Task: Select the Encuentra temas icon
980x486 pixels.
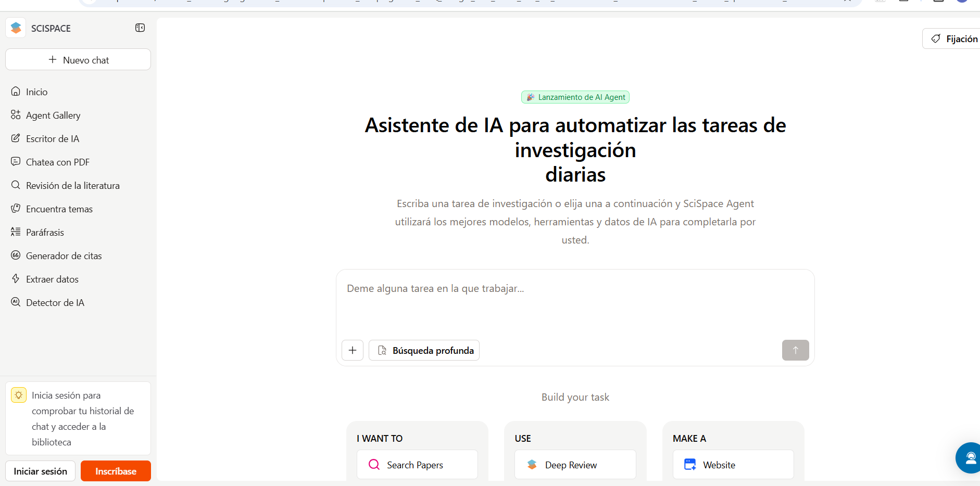Action: coord(16,209)
